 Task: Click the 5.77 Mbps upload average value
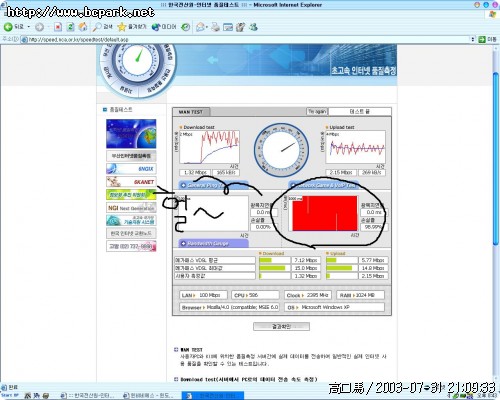[373, 260]
